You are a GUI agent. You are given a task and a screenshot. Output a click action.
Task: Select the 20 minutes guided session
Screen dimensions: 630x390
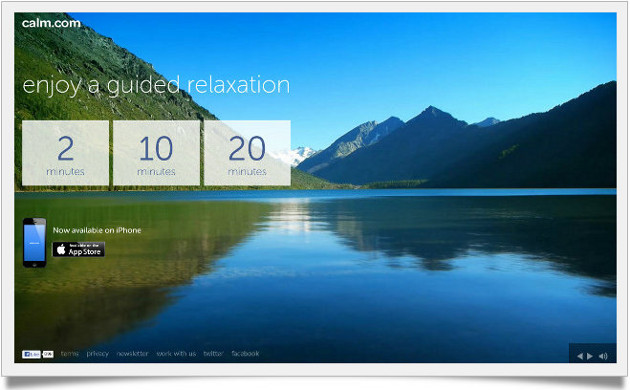click(247, 153)
